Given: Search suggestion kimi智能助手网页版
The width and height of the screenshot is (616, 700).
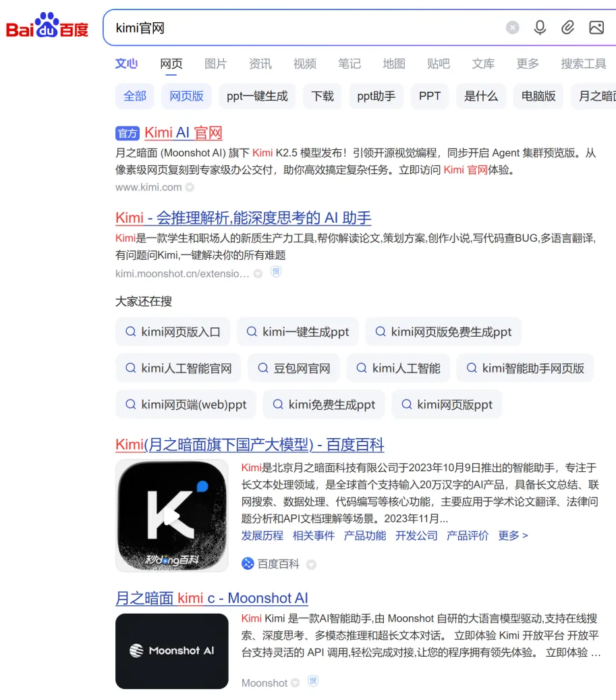Looking at the screenshot, I should pyautogui.click(x=525, y=368).
